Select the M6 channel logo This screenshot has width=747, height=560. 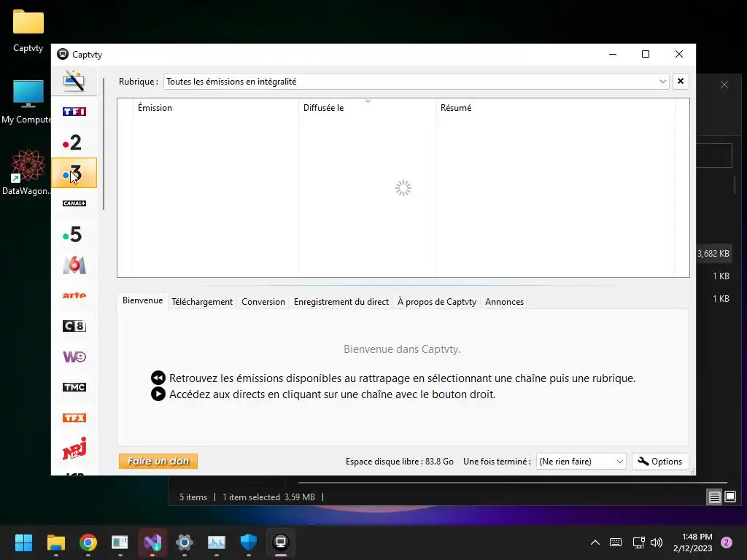(x=74, y=265)
